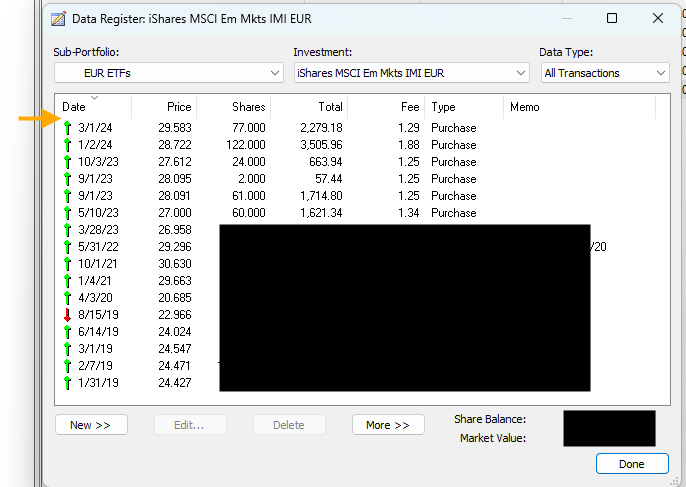
Task: Click the green up arrow for 2/7/19
Action: [67, 365]
